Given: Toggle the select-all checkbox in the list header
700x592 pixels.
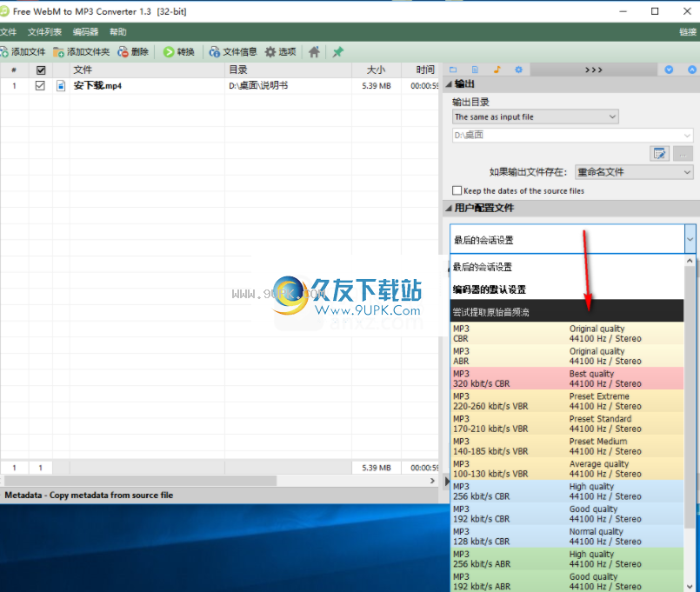Looking at the screenshot, I should tap(41, 70).
